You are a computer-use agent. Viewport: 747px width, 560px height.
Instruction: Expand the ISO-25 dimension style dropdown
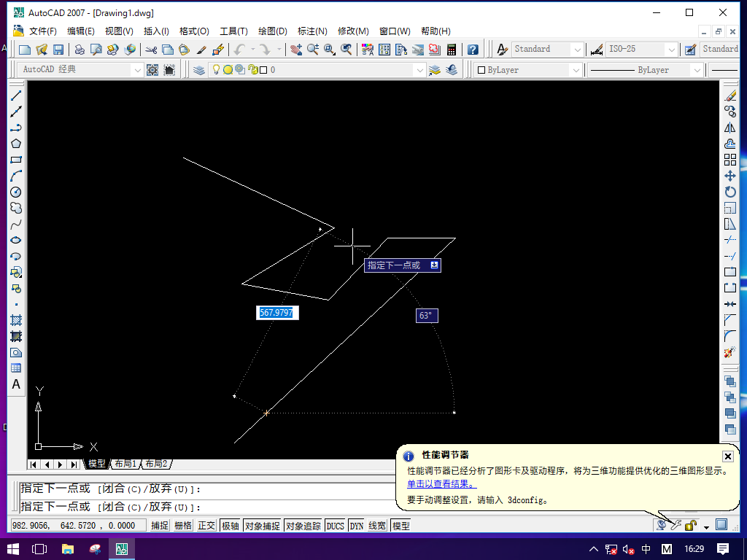coord(670,50)
